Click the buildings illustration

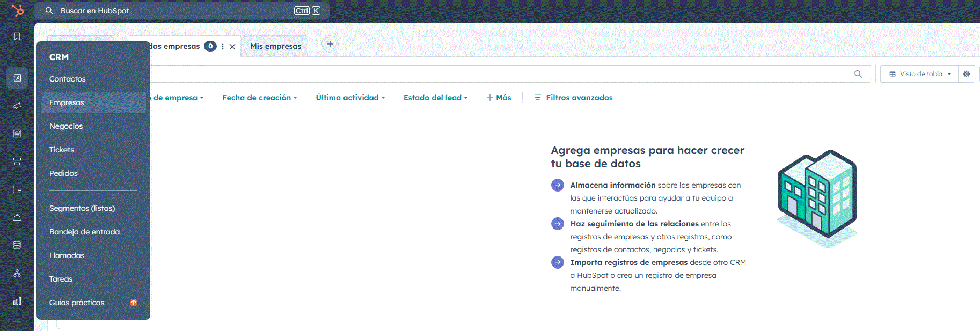(817, 198)
